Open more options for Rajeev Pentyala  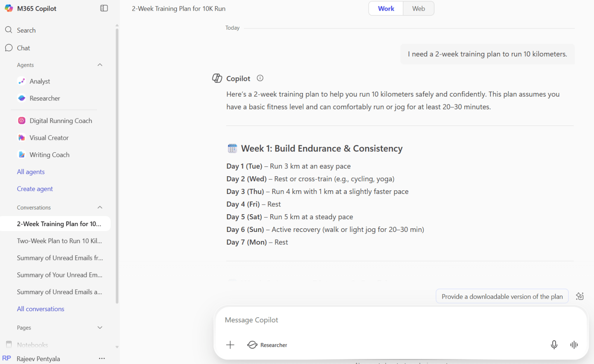(102, 358)
